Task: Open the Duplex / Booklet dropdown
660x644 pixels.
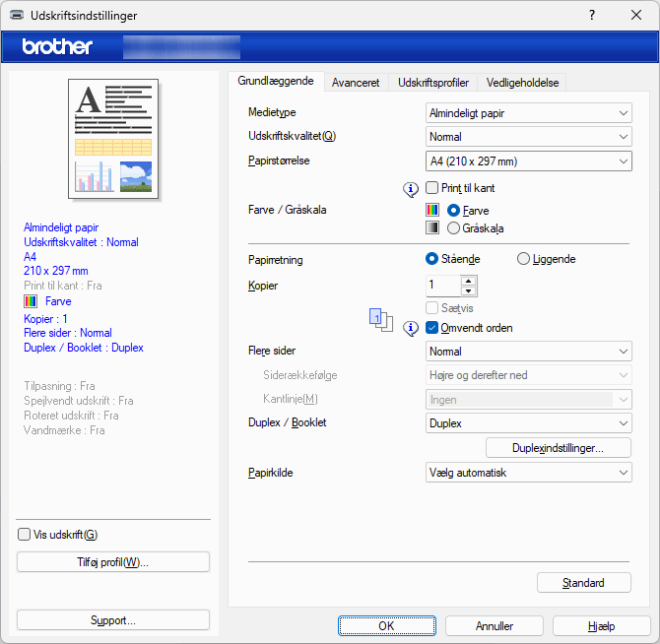Action: [x=528, y=423]
